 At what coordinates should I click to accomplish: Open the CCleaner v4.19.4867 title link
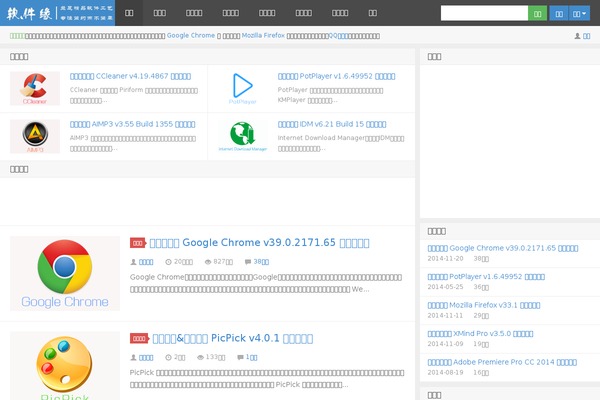pyautogui.click(x=130, y=76)
